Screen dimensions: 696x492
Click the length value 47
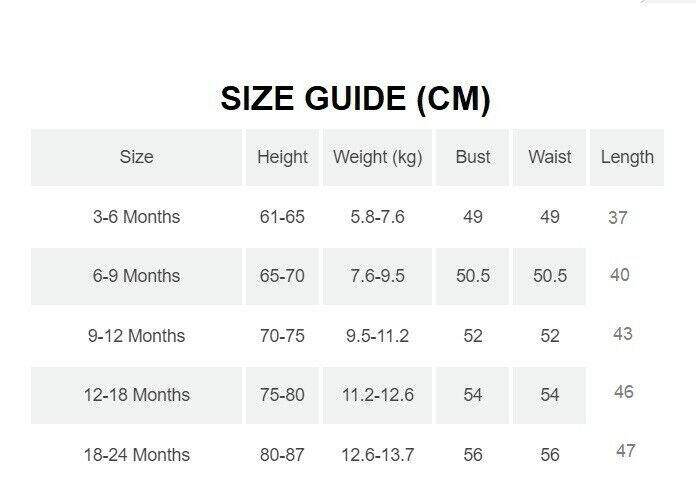626,451
